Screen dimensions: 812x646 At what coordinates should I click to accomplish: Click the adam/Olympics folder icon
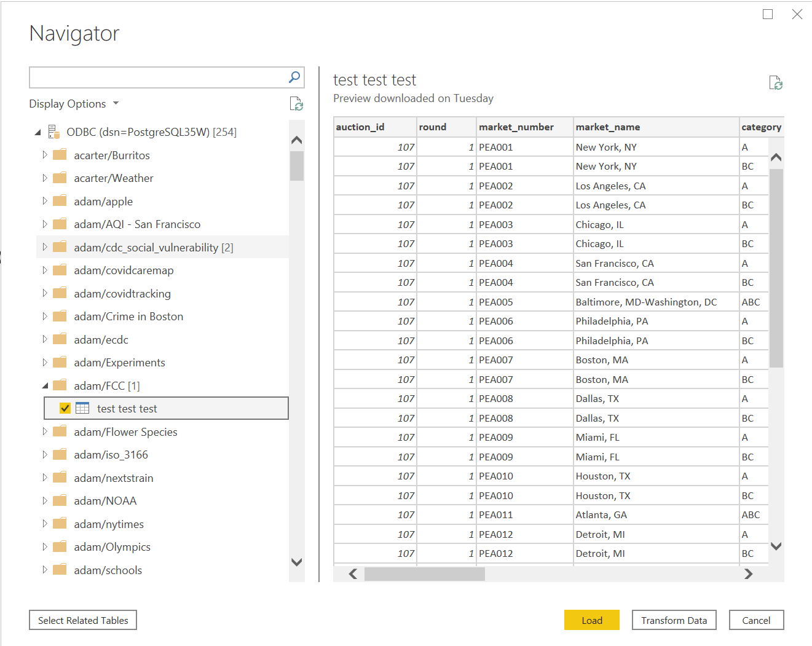tap(60, 547)
